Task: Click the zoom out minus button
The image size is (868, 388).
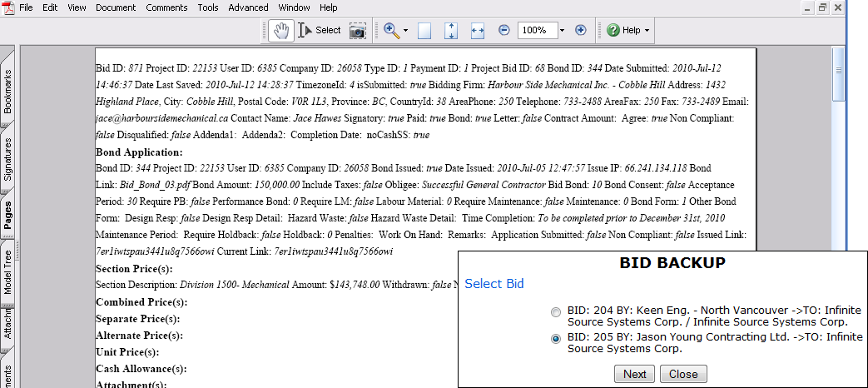Action: pyautogui.click(x=503, y=30)
